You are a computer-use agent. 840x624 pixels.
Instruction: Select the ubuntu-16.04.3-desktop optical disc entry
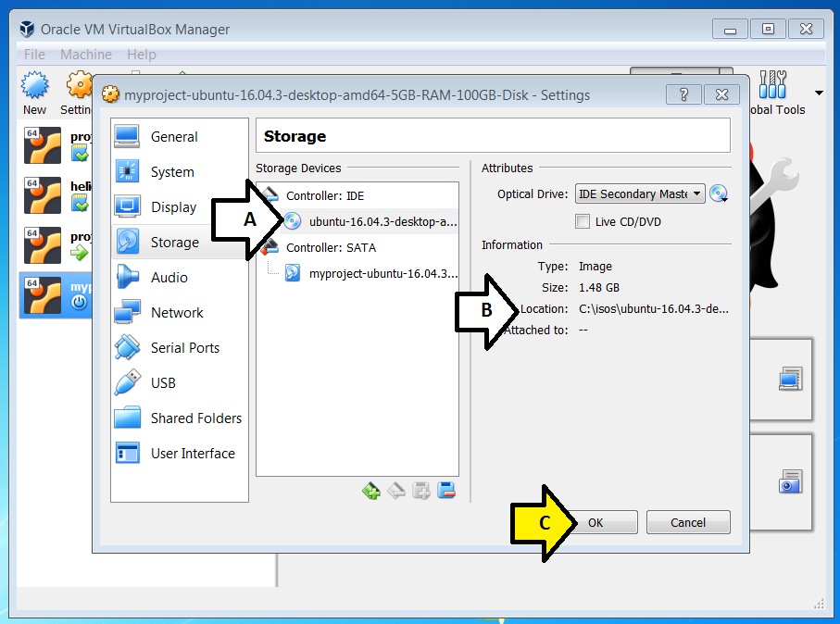(x=370, y=221)
